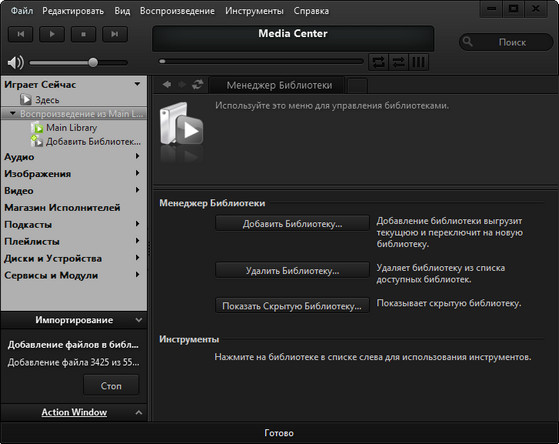Toggle repeat playback mode
This screenshot has height=444, width=559.
pyautogui.click(x=379, y=62)
